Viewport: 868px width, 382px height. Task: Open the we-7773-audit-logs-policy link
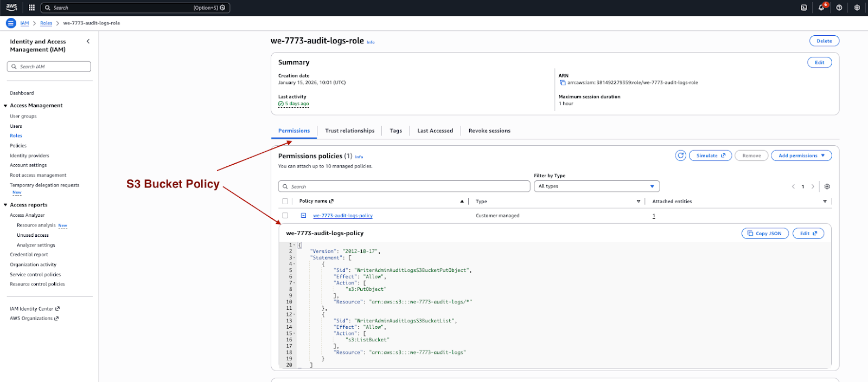pyautogui.click(x=343, y=216)
